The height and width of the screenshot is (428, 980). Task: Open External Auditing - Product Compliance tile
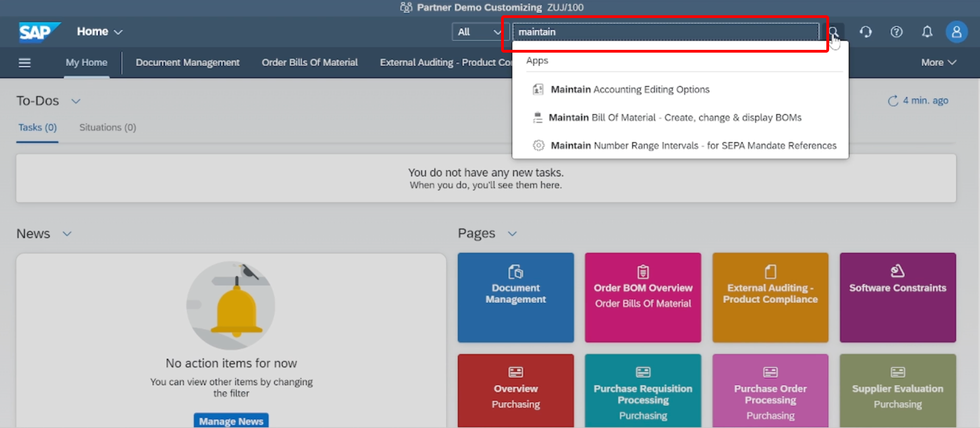[770, 298]
